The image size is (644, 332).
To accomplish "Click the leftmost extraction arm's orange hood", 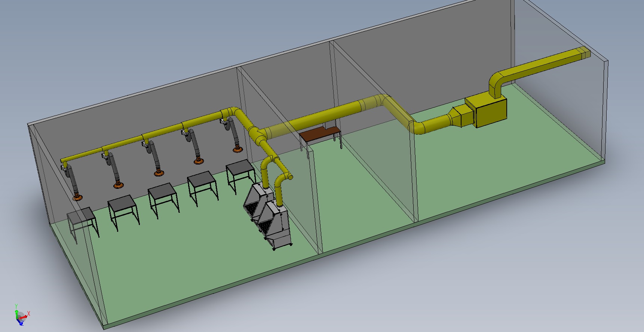I will (x=78, y=197).
